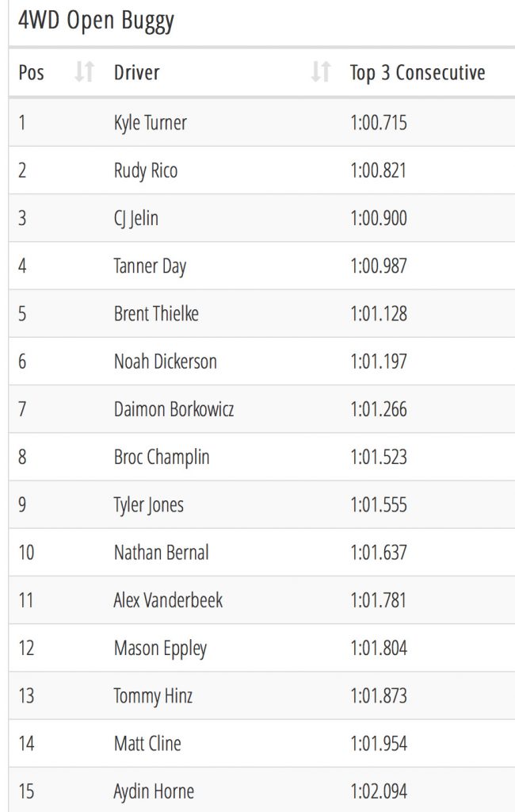Click Aydin Horne's time 1:02.094
Viewport: 515px width, 812px height.
pos(379,792)
